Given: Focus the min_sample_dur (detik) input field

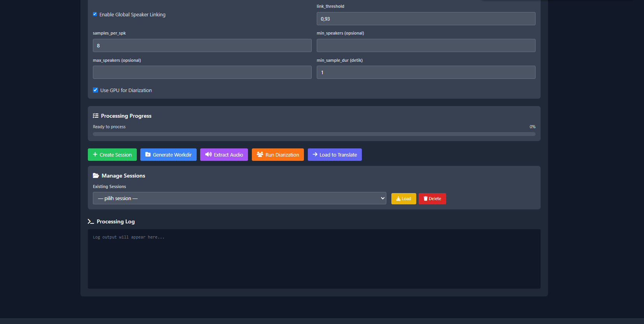Looking at the screenshot, I should tap(426, 72).
